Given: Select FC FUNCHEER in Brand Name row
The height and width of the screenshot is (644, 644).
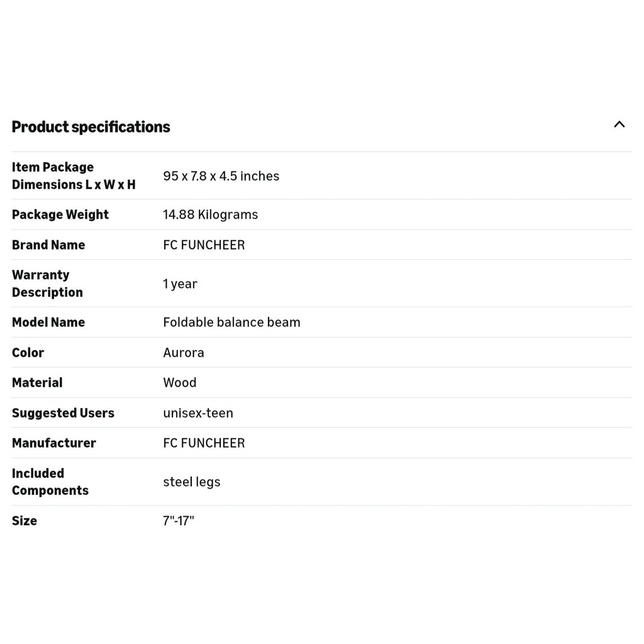Looking at the screenshot, I should 204,245.
